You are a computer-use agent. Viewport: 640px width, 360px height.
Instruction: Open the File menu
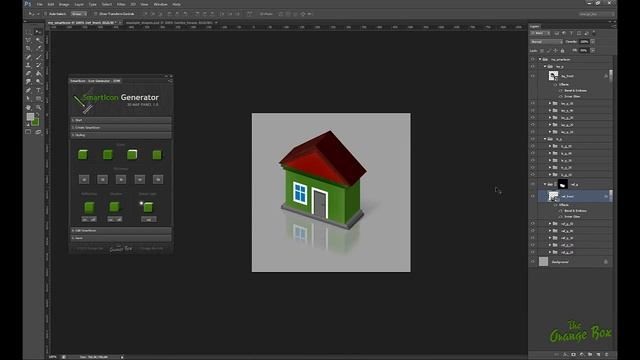click(40, 4)
